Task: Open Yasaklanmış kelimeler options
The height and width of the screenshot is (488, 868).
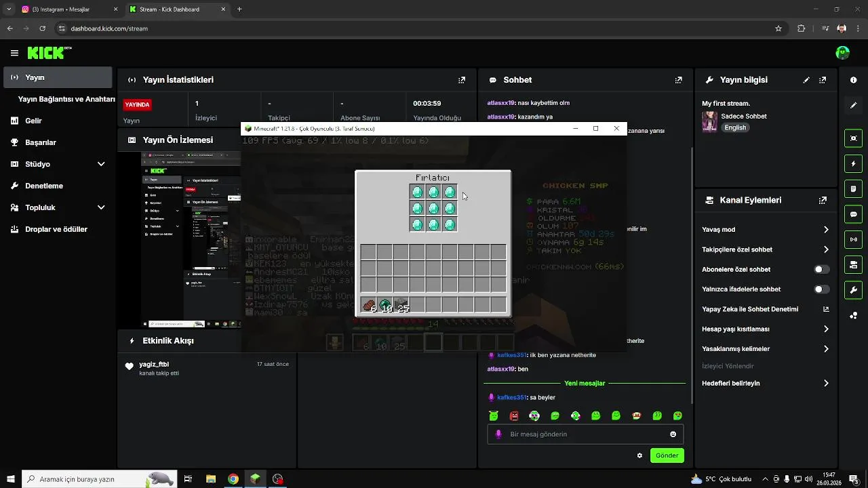Action: (x=766, y=349)
